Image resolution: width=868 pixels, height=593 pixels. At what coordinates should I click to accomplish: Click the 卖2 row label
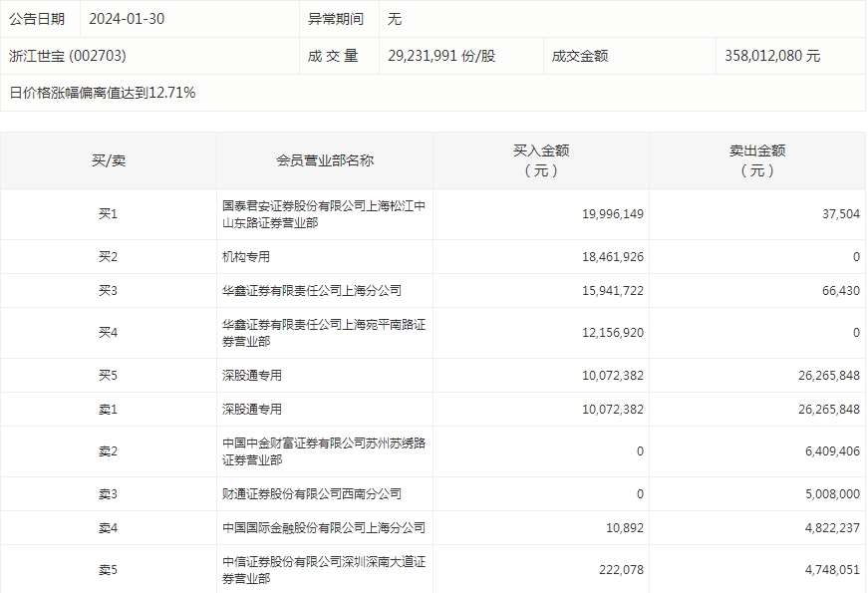[x=109, y=451]
